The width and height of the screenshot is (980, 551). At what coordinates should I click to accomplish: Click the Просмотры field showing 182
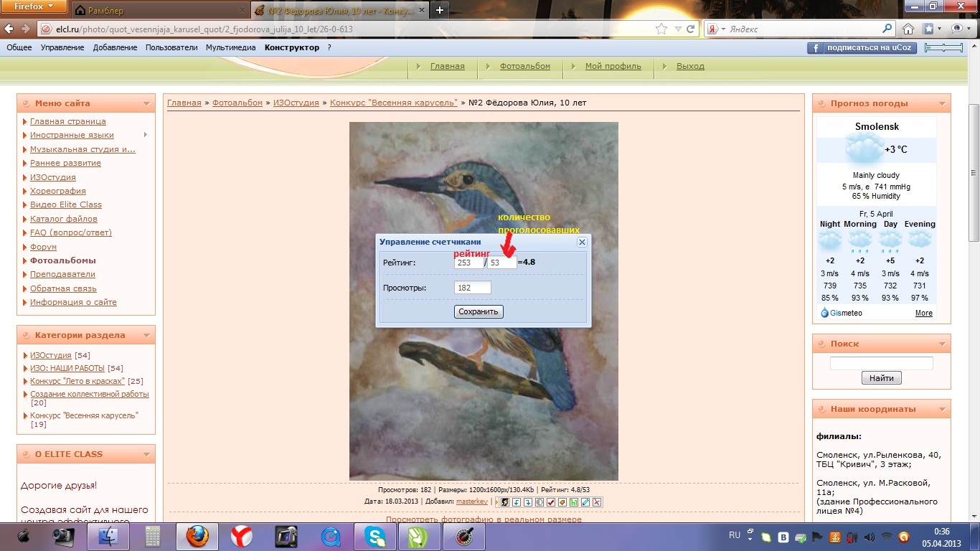click(x=473, y=288)
